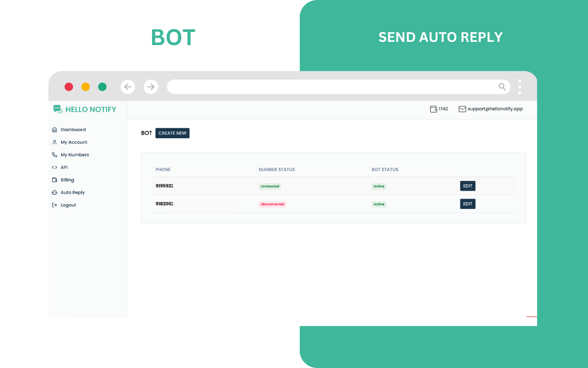Open the support email envelope icon

pos(462,109)
